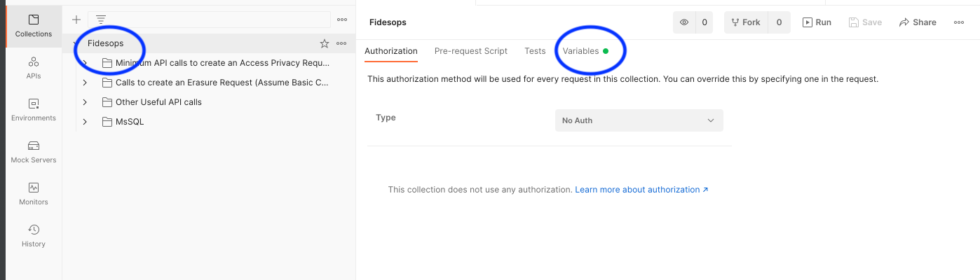The width and height of the screenshot is (980, 280).
Task: Click the plus icon to create collection
Action: point(76,20)
